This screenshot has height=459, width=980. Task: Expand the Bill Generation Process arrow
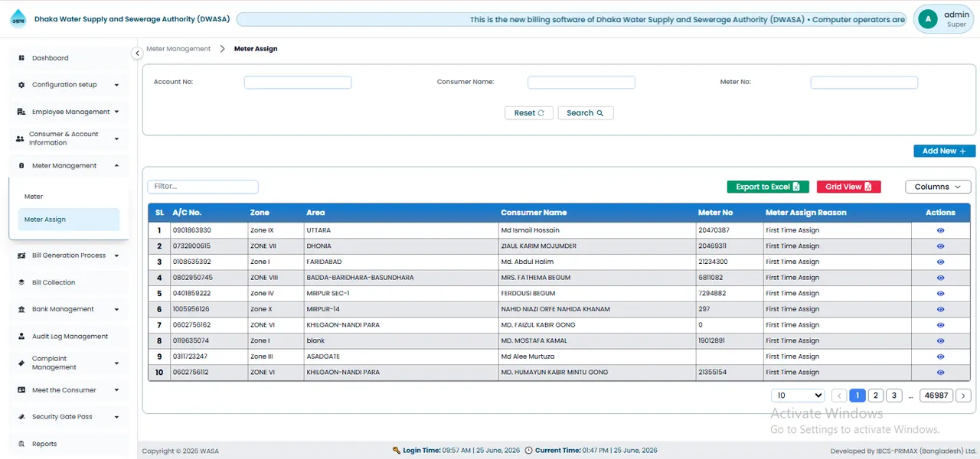(116, 256)
